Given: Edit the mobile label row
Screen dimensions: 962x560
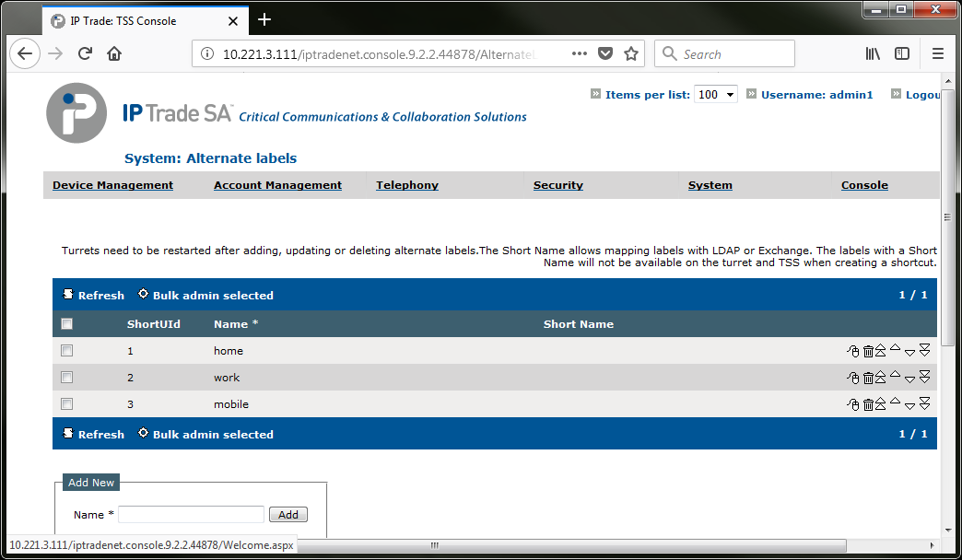Looking at the screenshot, I should tap(852, 404).
